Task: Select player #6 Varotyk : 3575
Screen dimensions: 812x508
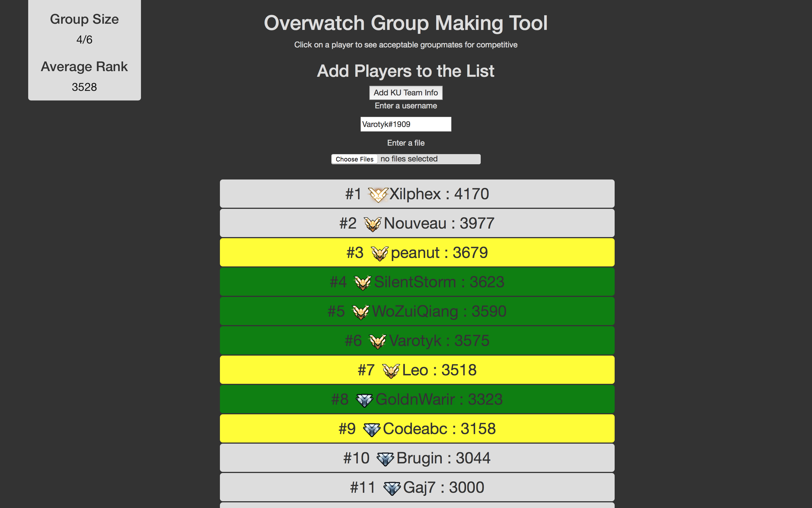Action: (x=417, y=341)
